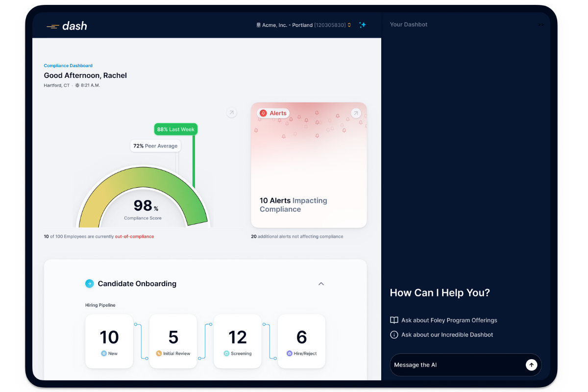Click the info icon beside Dashbot question
Screen dimensions: 588x392
click(x=394, y=335)
